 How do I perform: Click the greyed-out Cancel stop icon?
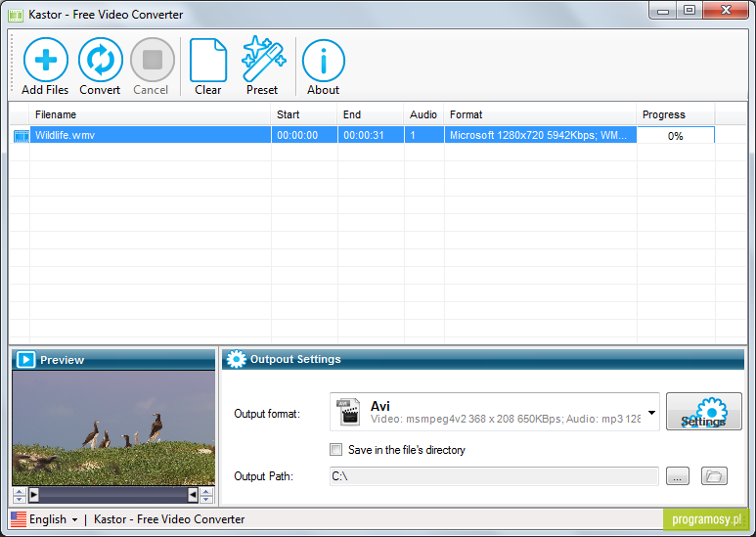point(153,61)
